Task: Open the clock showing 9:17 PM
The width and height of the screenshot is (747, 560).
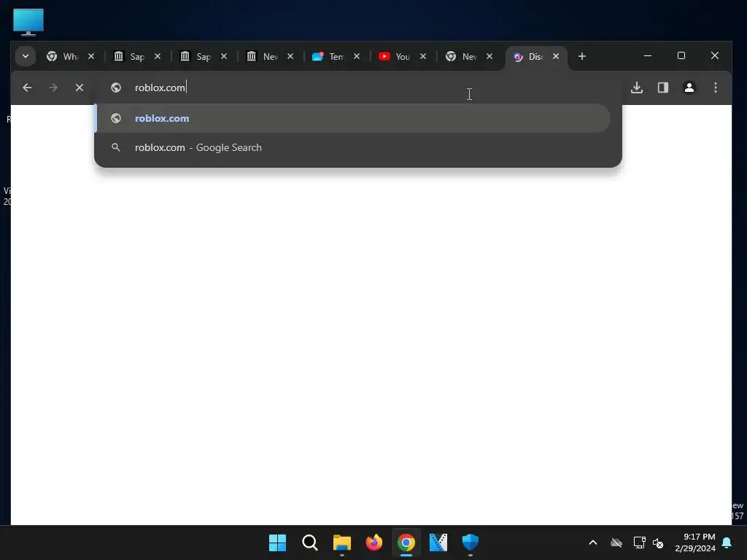Action: [695, 542]
